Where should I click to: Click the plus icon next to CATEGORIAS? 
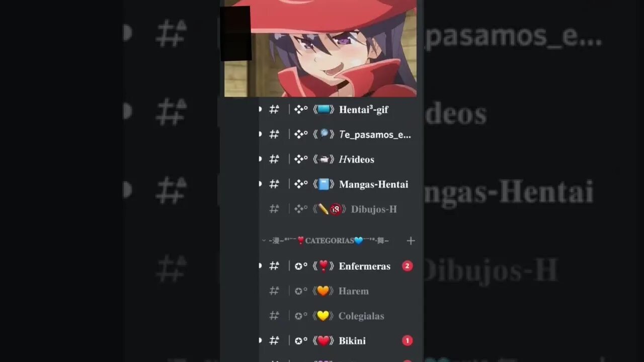(411, 241)
